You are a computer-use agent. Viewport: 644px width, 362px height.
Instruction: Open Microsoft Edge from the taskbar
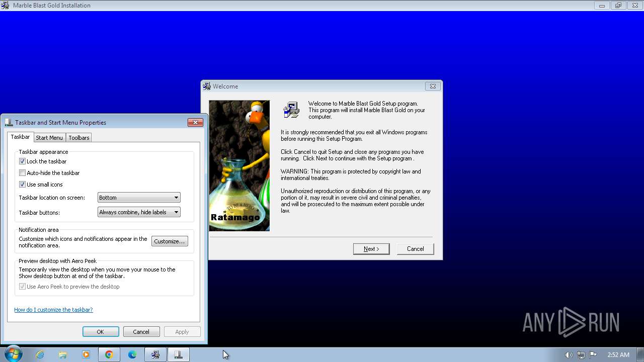(x=132, y=354)
